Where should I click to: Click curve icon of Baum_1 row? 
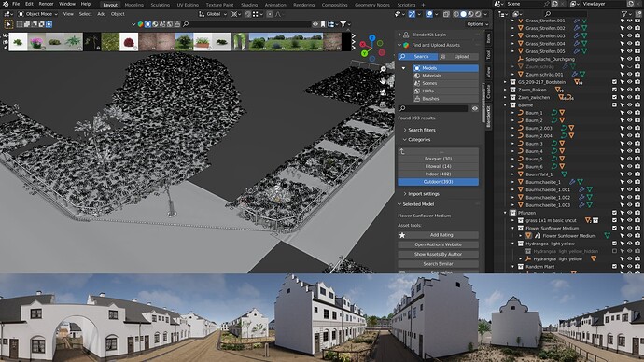click(521, 113)
